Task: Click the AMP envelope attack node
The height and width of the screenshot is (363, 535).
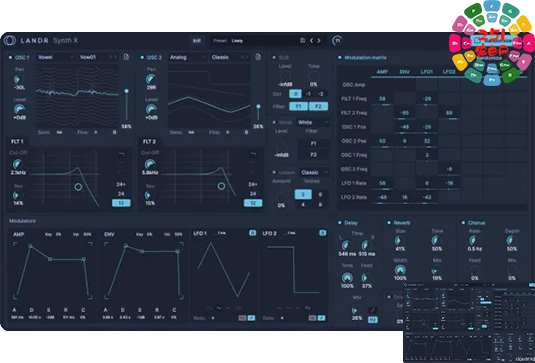Action: coord(30,246)
